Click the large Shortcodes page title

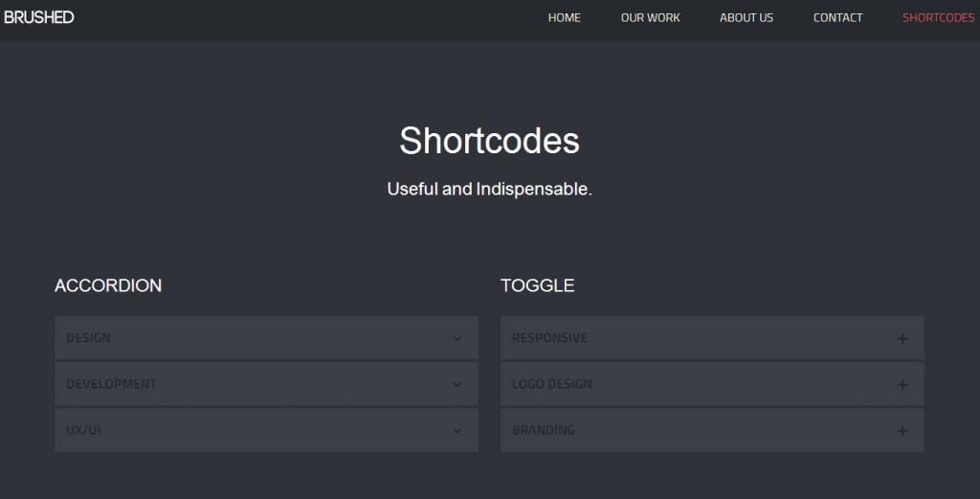pos(489,141)
